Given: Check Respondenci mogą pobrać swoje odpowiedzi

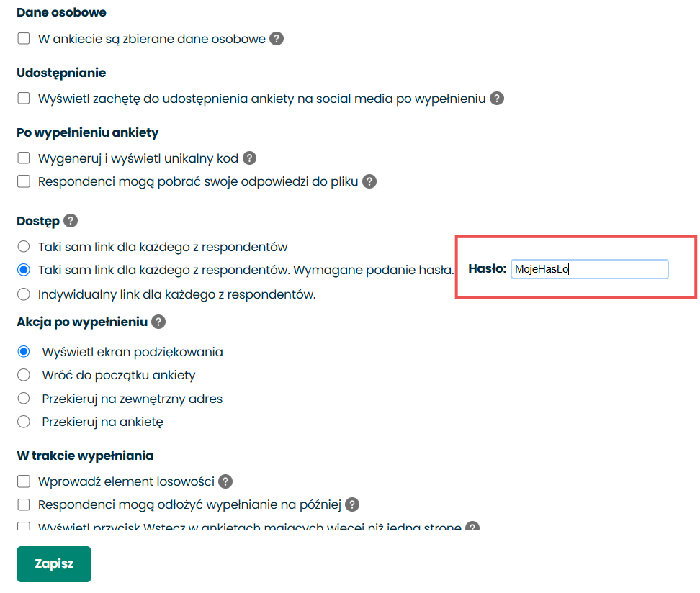Looking at the screenshot, I should point(24,181).
